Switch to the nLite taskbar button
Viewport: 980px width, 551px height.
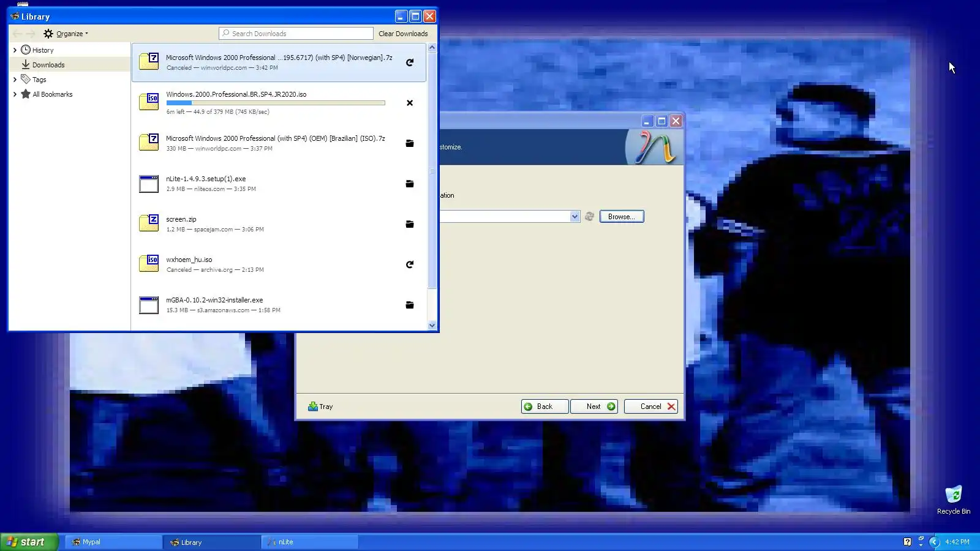pyautogui.click(x=310, y=542)
